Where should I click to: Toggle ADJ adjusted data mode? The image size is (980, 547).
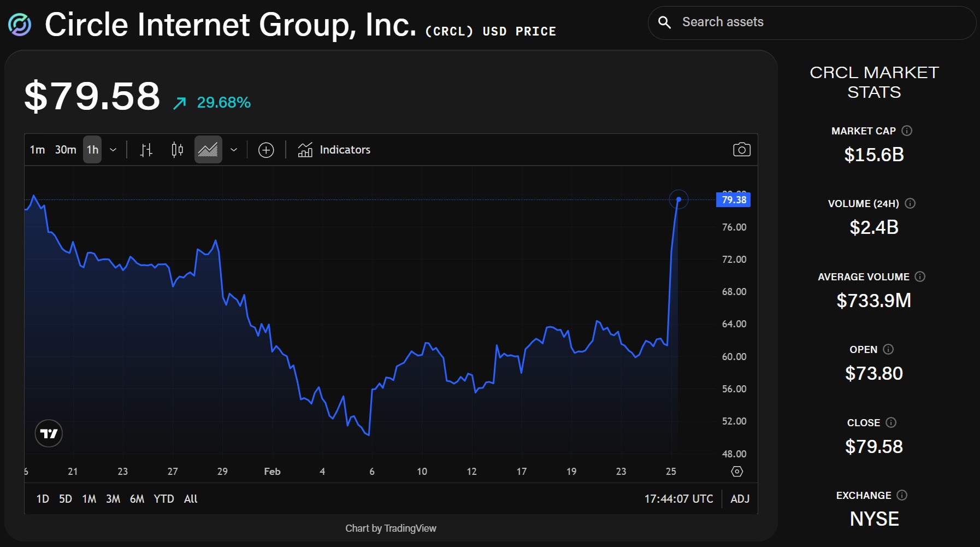pyautogui.click(x=739, y=498)
